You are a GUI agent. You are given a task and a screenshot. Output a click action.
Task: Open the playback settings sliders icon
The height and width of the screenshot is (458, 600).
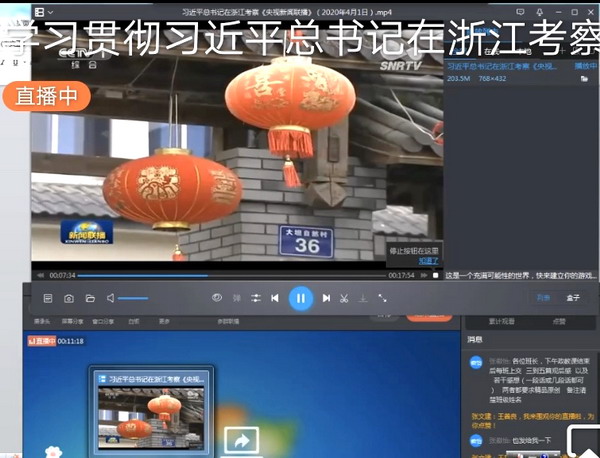[256, 298]
